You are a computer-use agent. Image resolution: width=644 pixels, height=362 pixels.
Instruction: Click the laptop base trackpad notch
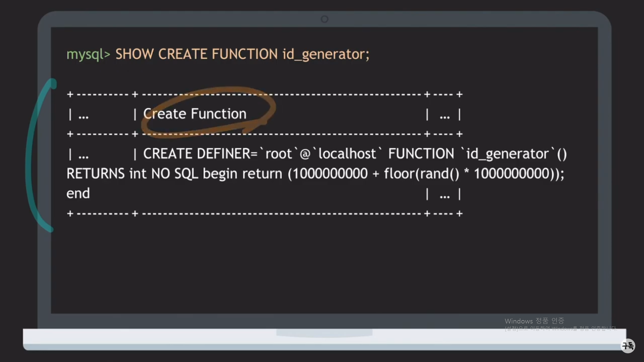click(324, 333)
